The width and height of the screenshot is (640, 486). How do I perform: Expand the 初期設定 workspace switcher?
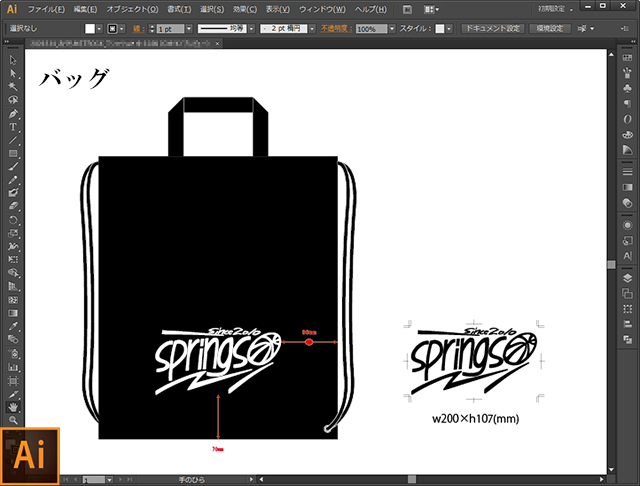(562, 8)
